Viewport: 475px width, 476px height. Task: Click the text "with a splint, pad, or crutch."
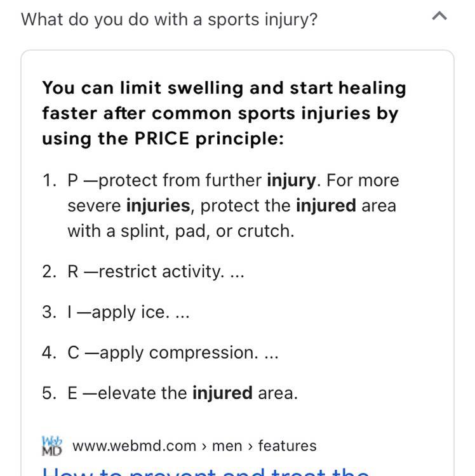point(181,231)
